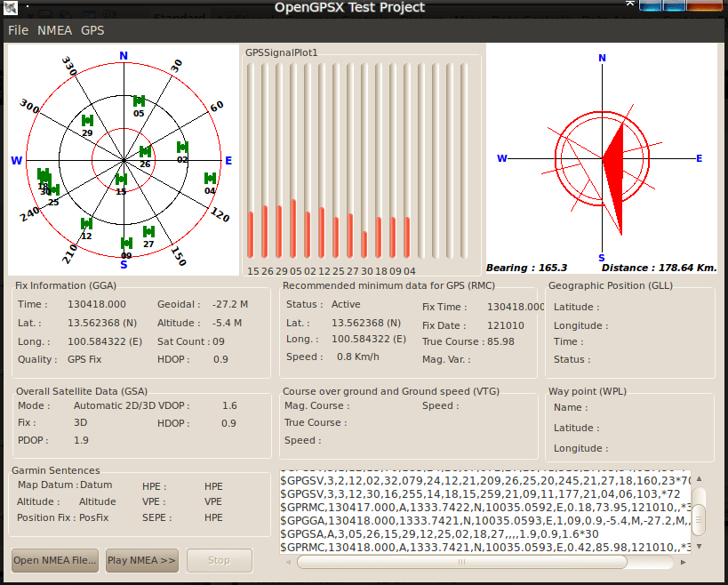The height and width of the screenshot is (585, 728).
Task: Click the $GPGGA sentence line in log
Action: (x=485, y=520)
